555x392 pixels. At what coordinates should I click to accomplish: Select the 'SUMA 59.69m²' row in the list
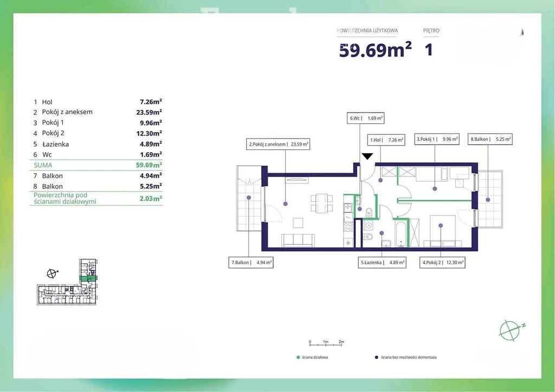98,165
